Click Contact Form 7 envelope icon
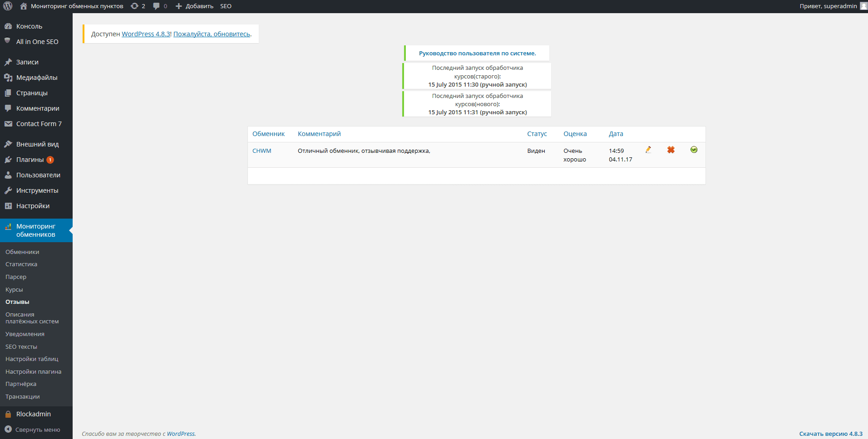Image resolution: width=868 pixels, height=439 pixels. (x=8, y=124)
